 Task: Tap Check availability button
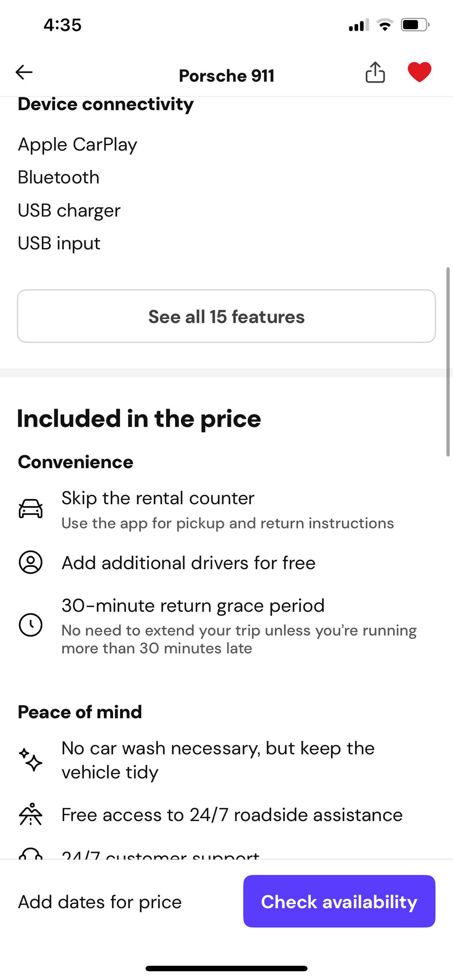pos(339,901)
